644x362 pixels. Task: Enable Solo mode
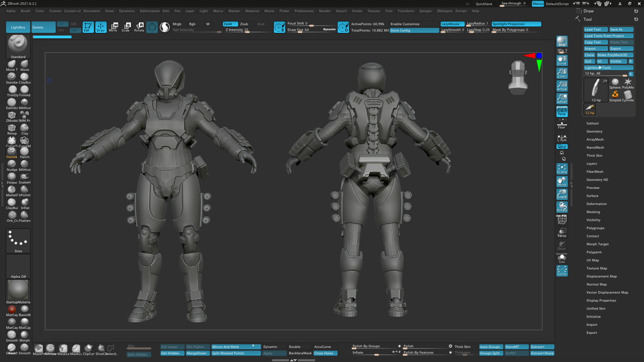click(x=562, y=259)
